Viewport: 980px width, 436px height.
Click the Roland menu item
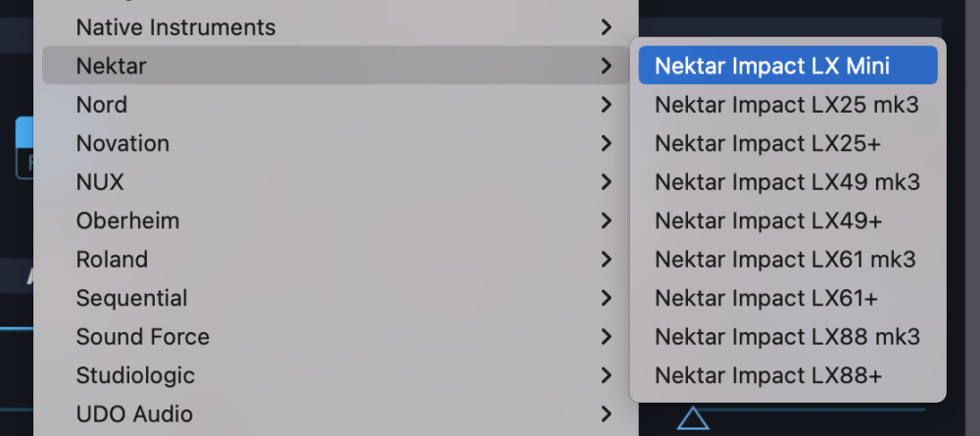click(112, 260)
